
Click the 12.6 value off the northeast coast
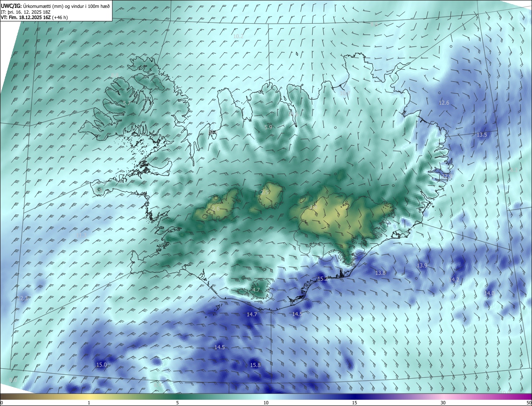[444, 103]
